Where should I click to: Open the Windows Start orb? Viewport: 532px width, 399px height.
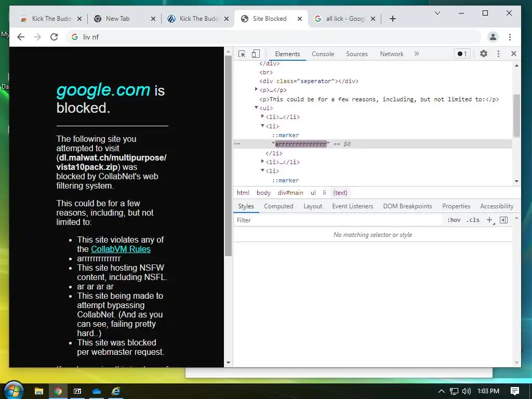coord(14,391)
